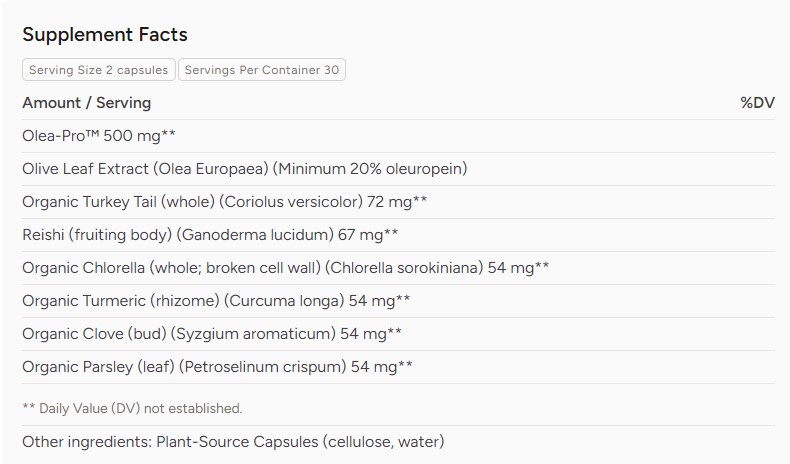Select the Serving Size 2 capsules badge

coord(99,70)
